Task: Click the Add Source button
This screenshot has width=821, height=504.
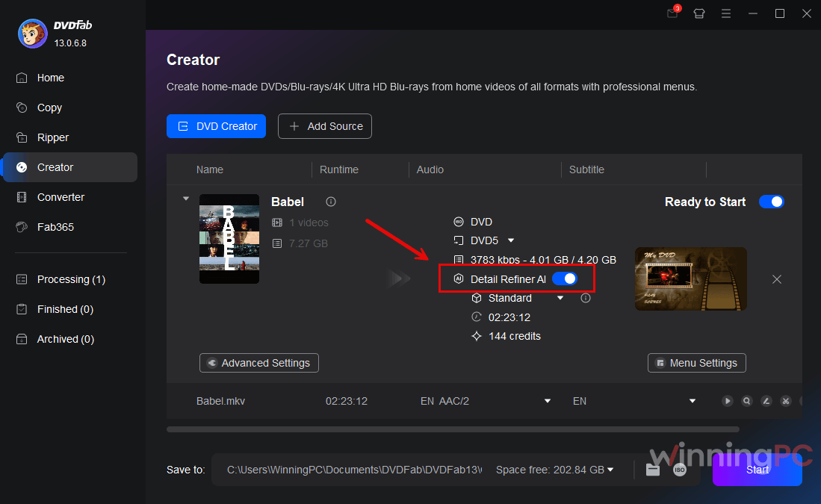Action: (x=325, y=126)
